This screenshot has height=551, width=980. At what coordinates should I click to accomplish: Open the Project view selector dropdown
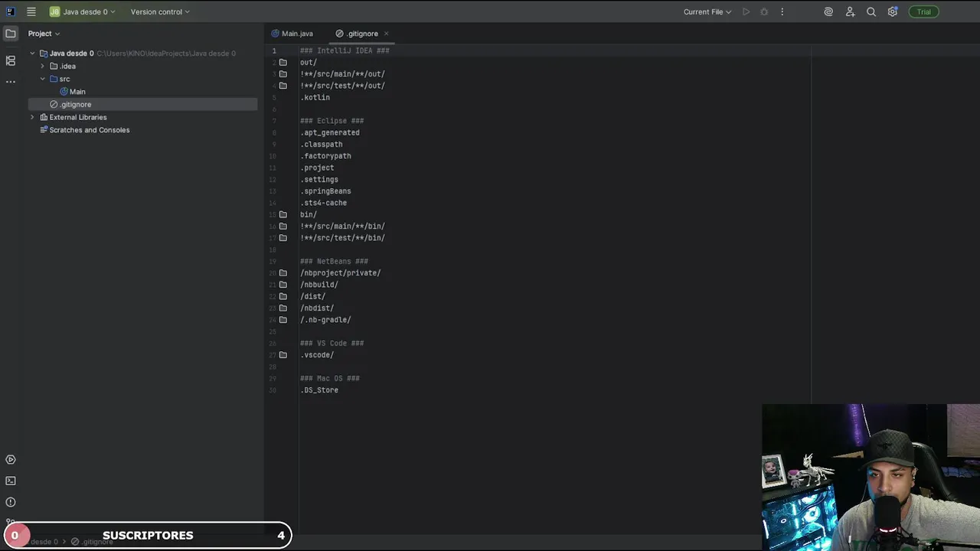coord(44,34)
